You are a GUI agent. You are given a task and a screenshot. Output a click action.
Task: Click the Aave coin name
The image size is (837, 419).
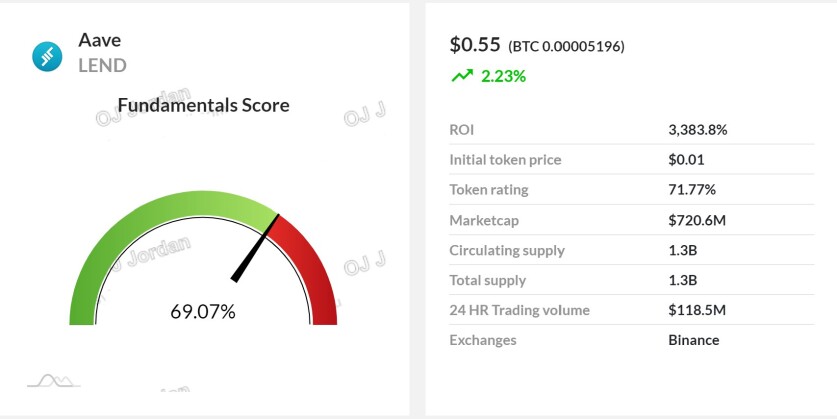pos(100,40)
